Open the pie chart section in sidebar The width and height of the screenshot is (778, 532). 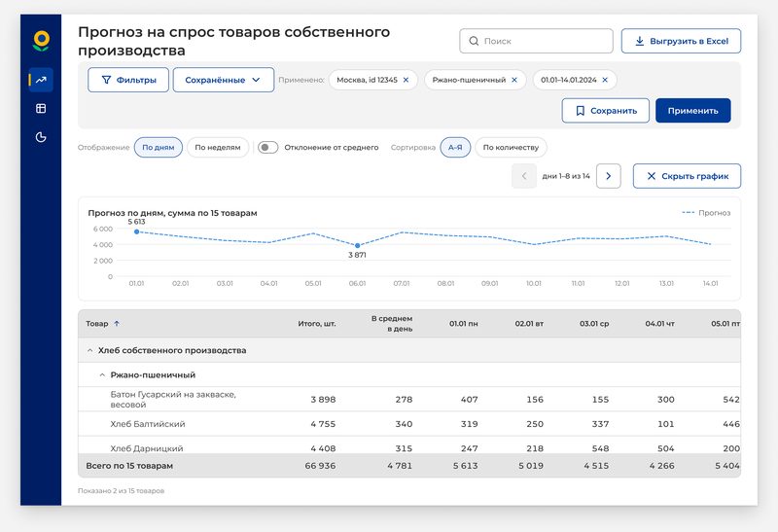pos(41,137)
